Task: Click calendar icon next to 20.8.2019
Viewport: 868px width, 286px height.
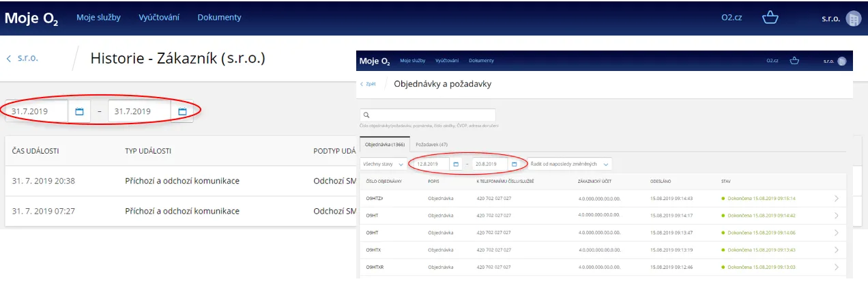Action: coord(514,164)
